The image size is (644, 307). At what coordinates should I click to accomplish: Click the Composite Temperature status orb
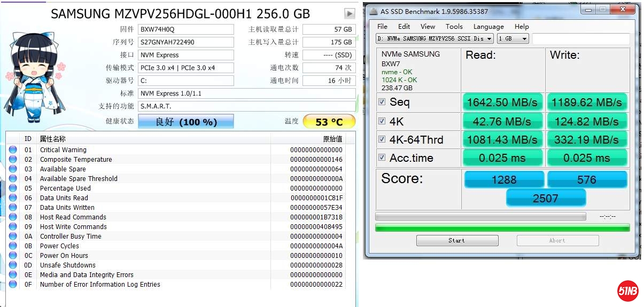tap(13, 160)
